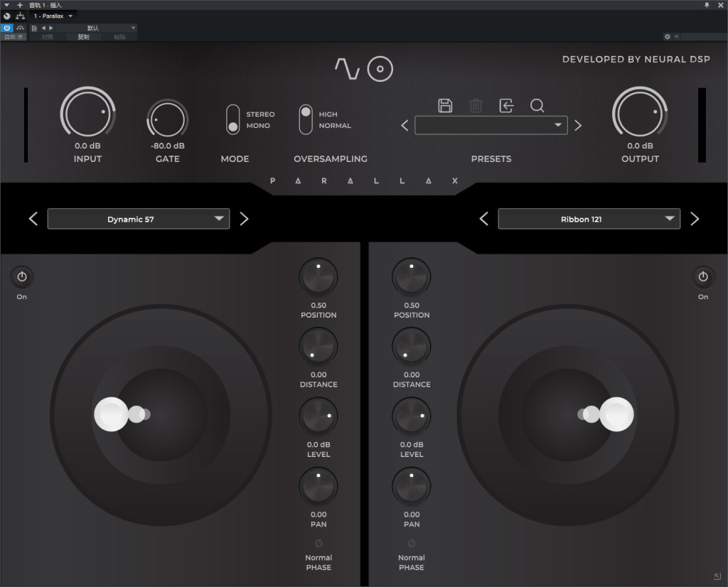Click the right PAN knob

[x=412, y=486]
